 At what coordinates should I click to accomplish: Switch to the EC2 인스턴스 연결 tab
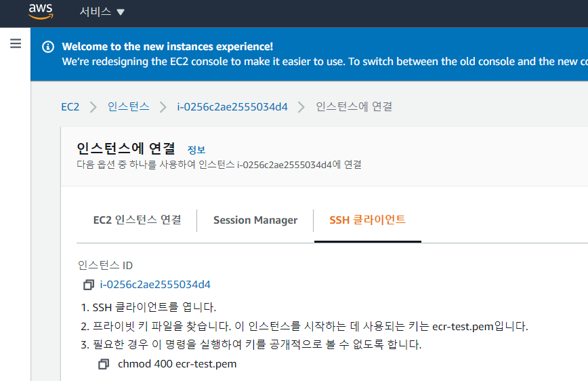(x=137, y=220)
